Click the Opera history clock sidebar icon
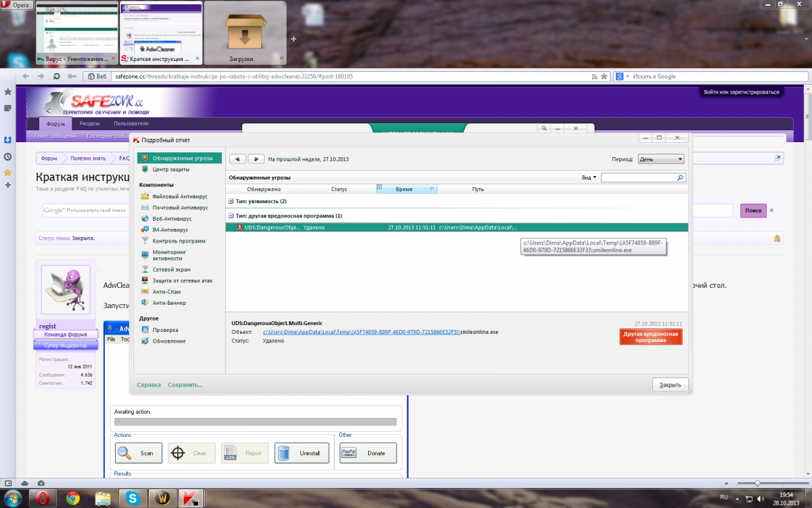The width and height of the screenshot is (812, 508). (8, 156)
